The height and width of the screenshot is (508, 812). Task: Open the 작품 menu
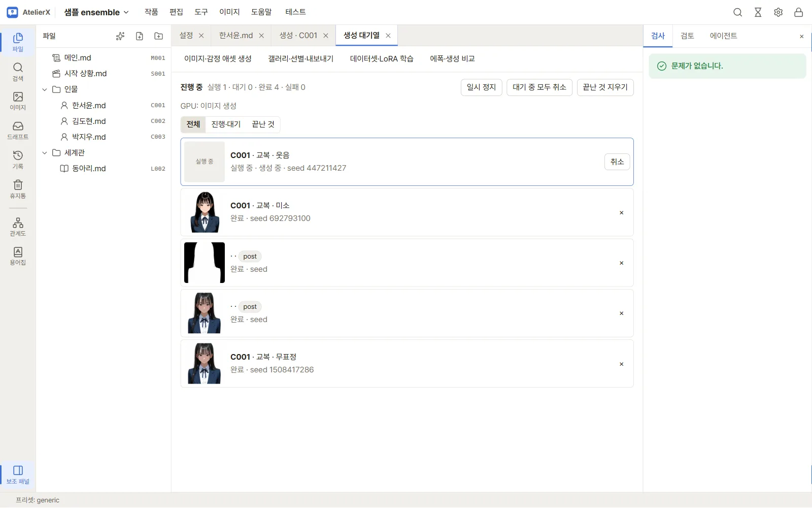pyautogui.click(x=151, y=12)
